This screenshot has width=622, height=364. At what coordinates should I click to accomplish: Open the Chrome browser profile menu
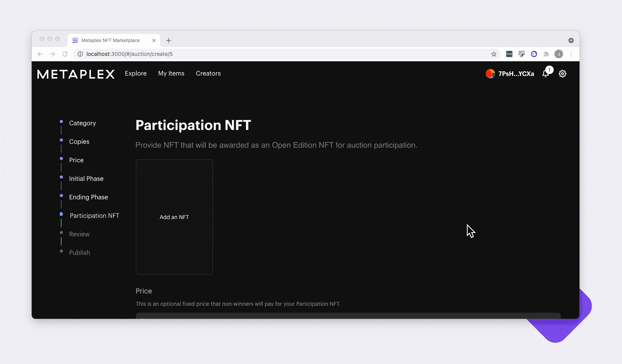(559, 54)
